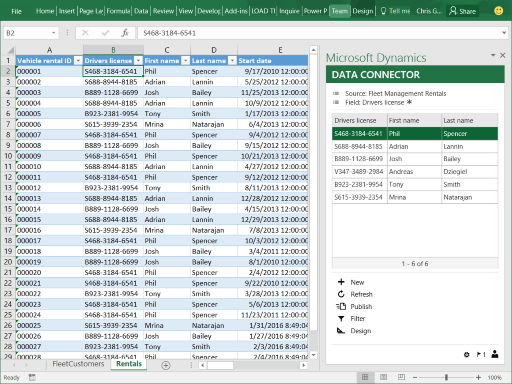Screen dimensions: 512x384
Task: Click the Publish button label
Action: point(361,307)
